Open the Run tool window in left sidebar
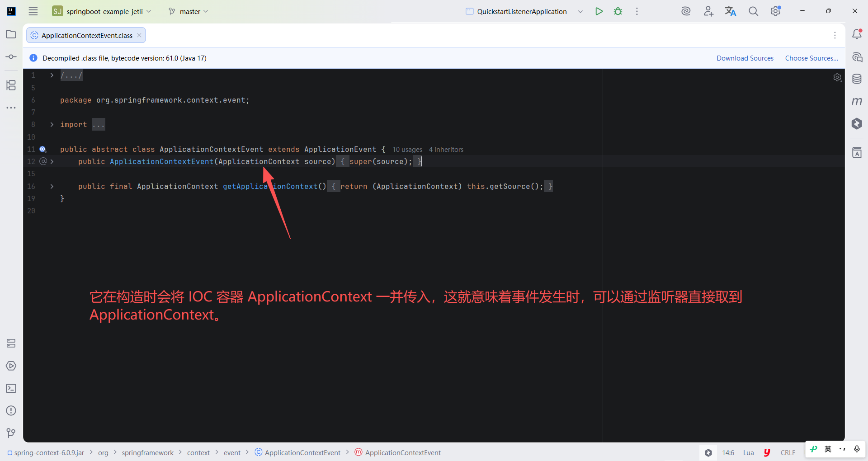Screen dimensions: 868x461 (11, 366)
